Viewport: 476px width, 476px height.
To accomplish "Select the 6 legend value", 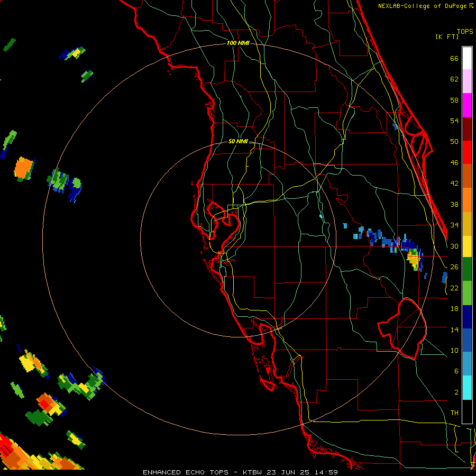I will point(456,371).
